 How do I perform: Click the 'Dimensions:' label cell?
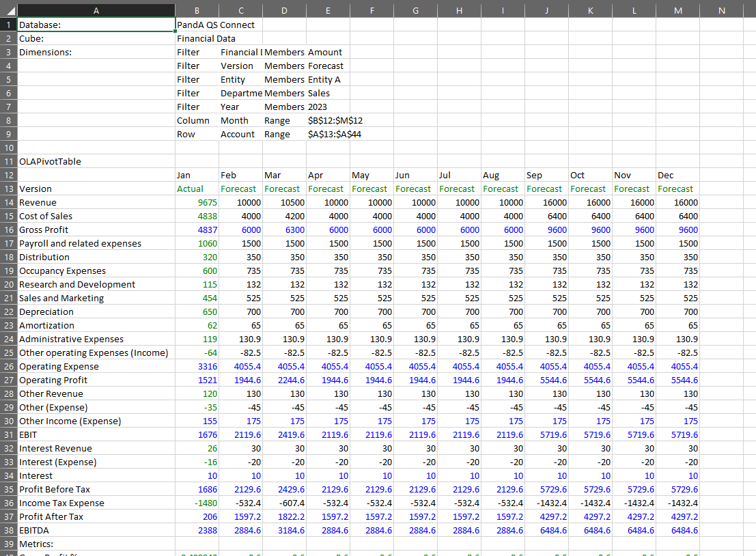pos(45,52)
